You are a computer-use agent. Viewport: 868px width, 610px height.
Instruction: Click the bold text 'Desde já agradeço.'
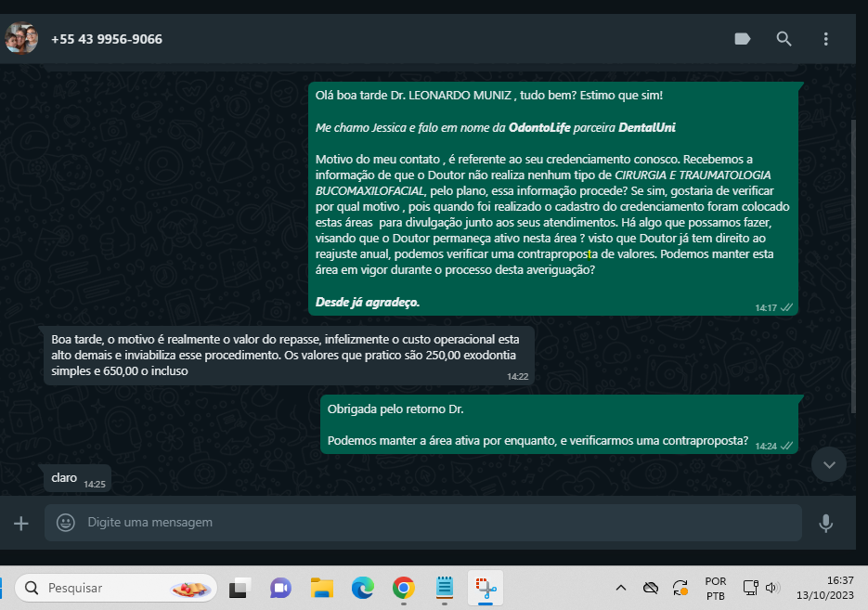[368, 303]
